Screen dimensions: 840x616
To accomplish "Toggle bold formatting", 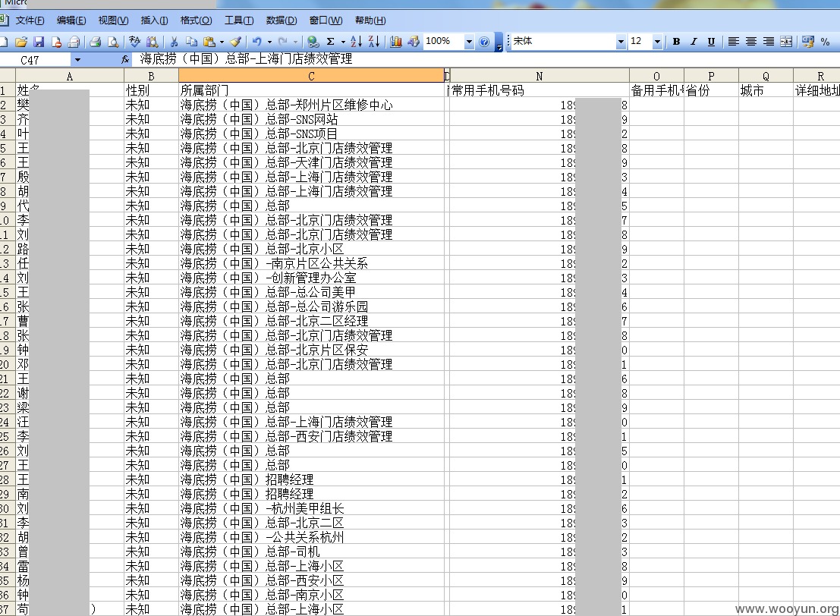I will pos(677,41).
